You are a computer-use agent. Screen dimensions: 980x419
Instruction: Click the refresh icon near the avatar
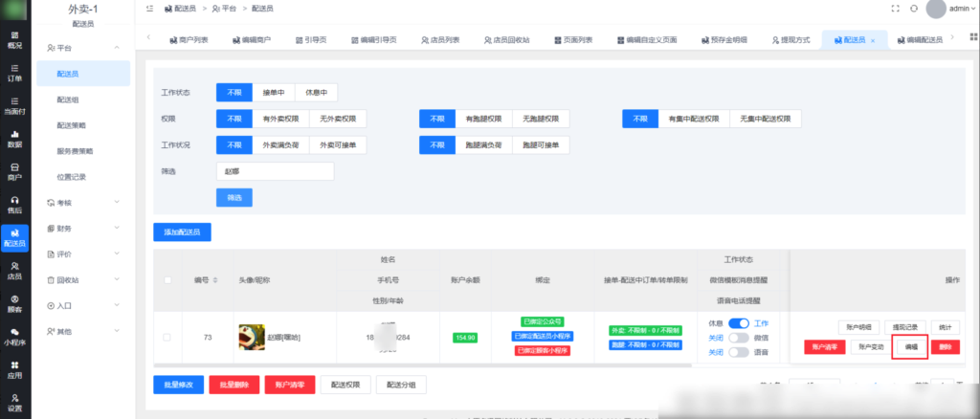click(914, 9)
